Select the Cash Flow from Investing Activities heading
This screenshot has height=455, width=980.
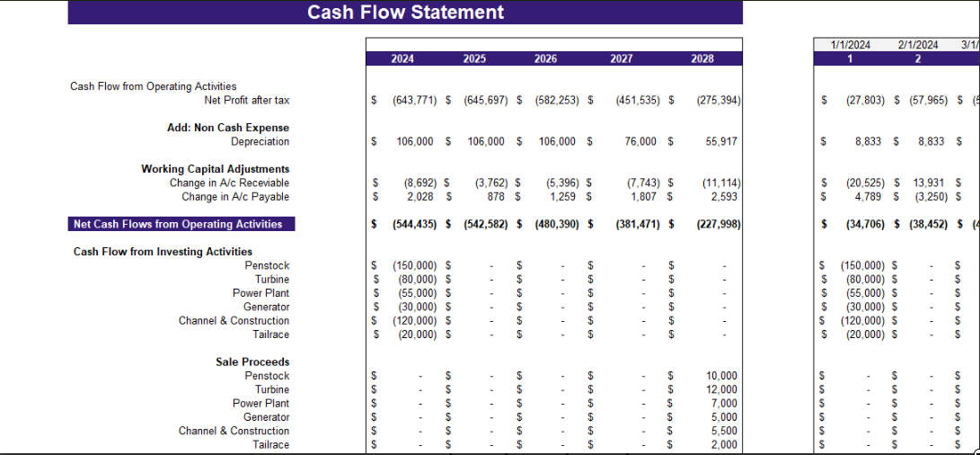163,252
